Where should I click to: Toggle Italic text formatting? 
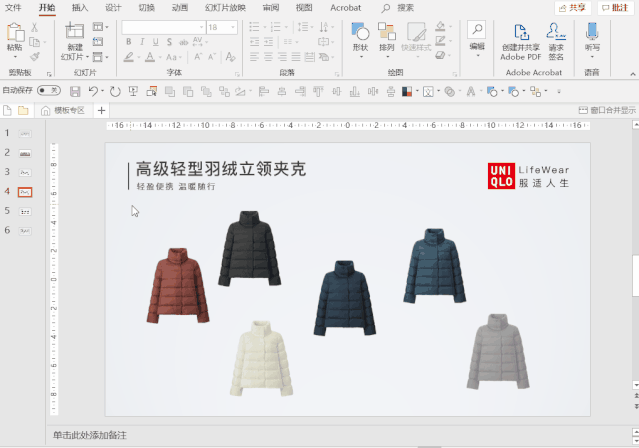point(142,42)
